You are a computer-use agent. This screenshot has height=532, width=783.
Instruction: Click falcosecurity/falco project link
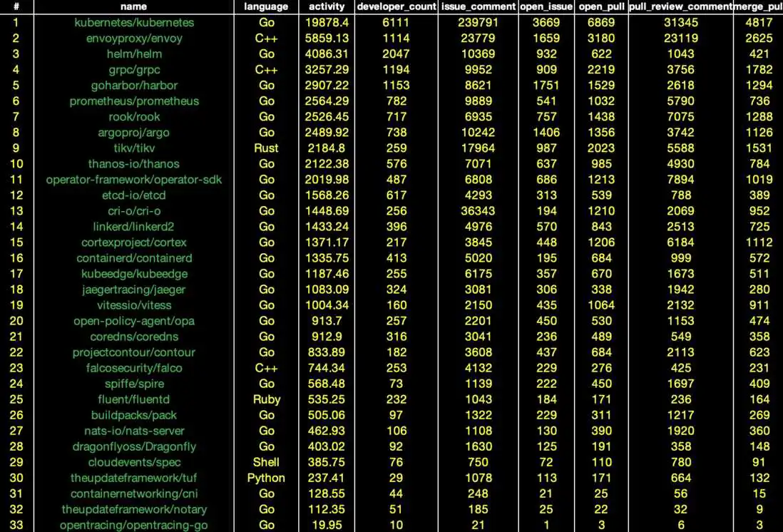tap(134, 368)
